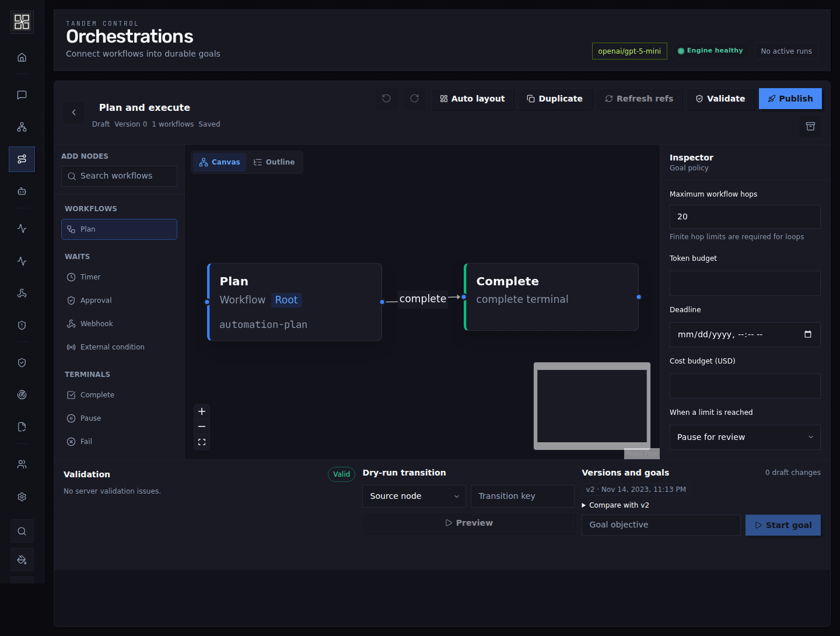Open the robot agents sidebar icon
The height and width of the screenshot is (636, 840).
[x=22, y=191]
